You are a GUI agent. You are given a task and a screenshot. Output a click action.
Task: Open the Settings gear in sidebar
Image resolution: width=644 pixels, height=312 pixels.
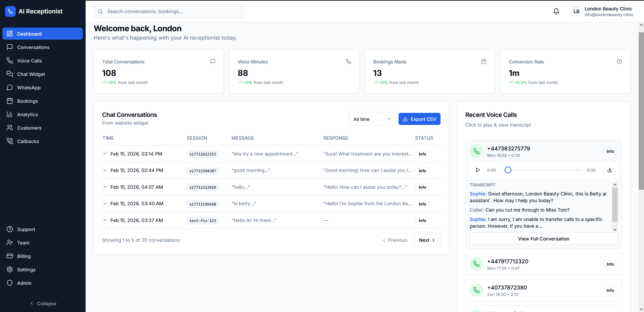tap(10, 269)
